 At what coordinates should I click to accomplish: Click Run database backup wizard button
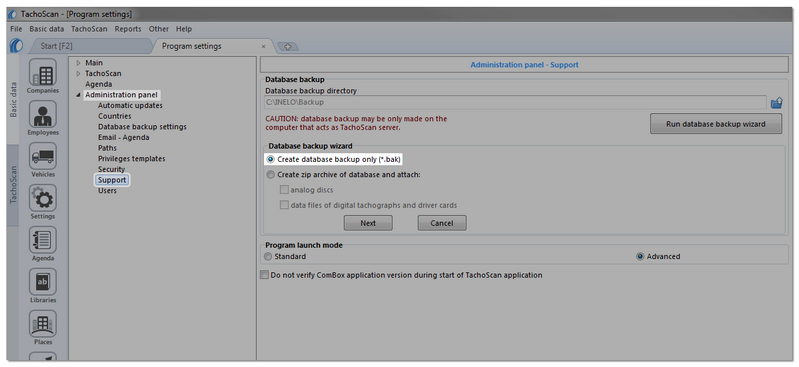click(716, 124)
